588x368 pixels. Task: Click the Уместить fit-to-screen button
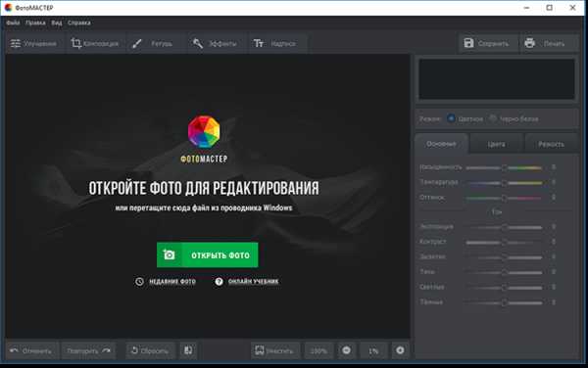pos(275,350)
